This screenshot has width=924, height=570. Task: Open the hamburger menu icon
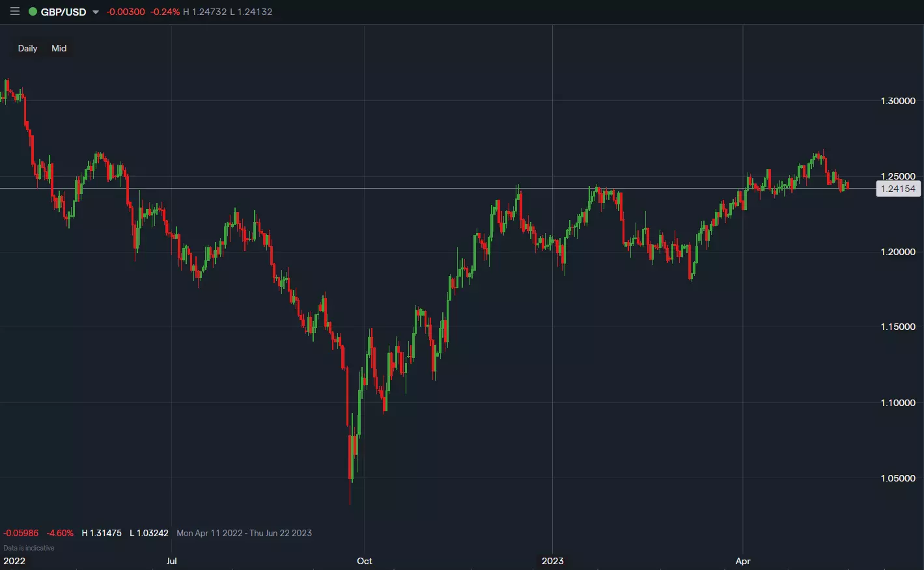coord(15,12)
